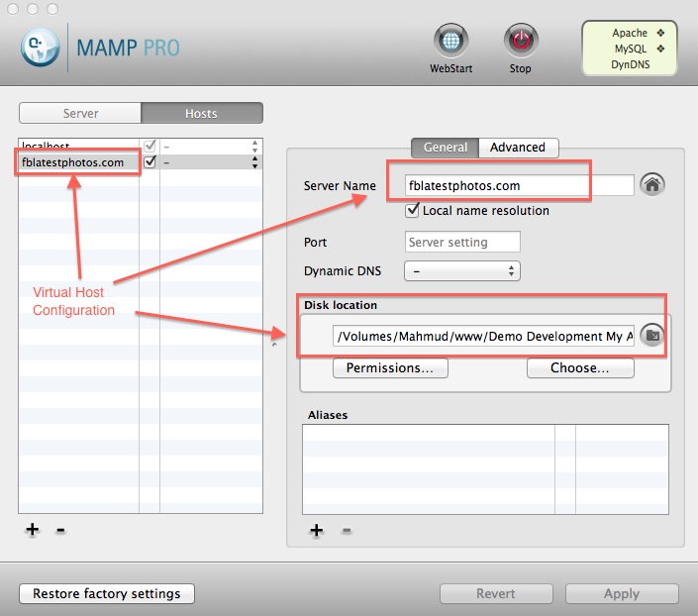698x616 pixels.
Task: Click the Permissions... button
Action: point(390,367)
